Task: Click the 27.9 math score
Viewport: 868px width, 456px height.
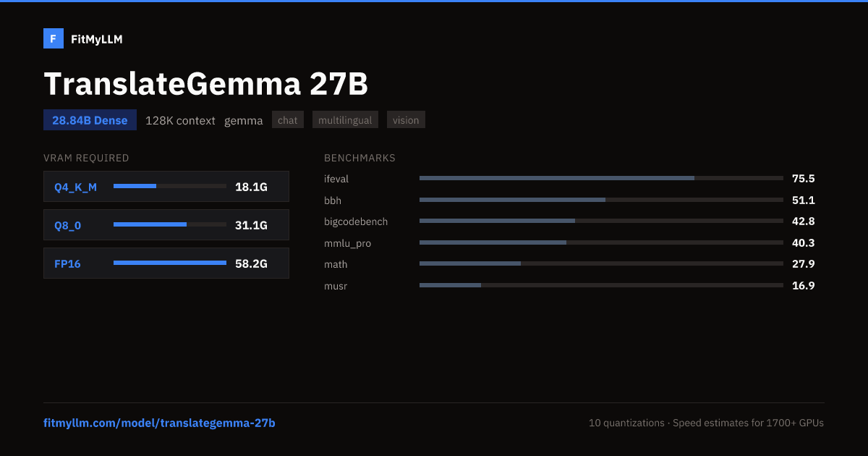Action: [x=804, y=263]
